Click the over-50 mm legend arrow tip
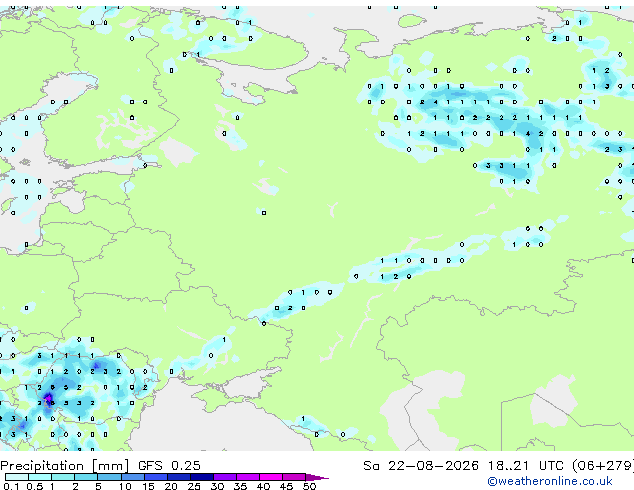 [x=317, y=477]
